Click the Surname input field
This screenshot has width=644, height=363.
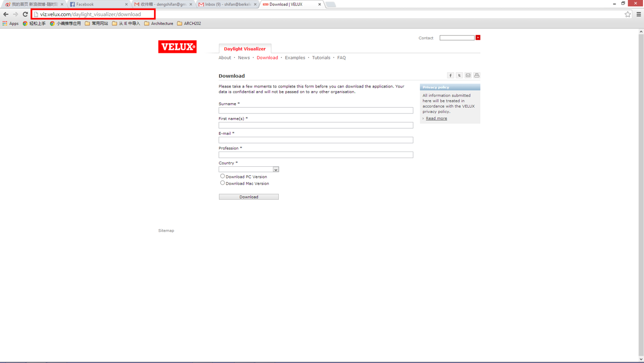(x=316, y=110)
